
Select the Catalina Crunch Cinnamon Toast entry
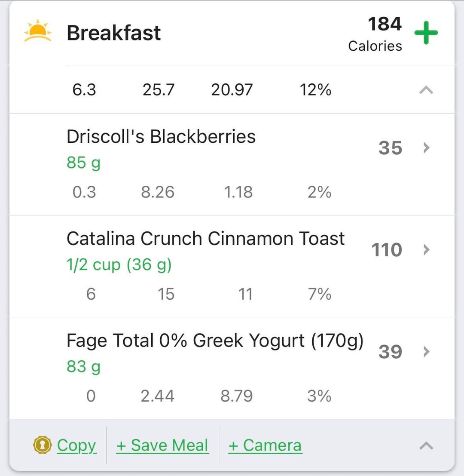[205, 239]
